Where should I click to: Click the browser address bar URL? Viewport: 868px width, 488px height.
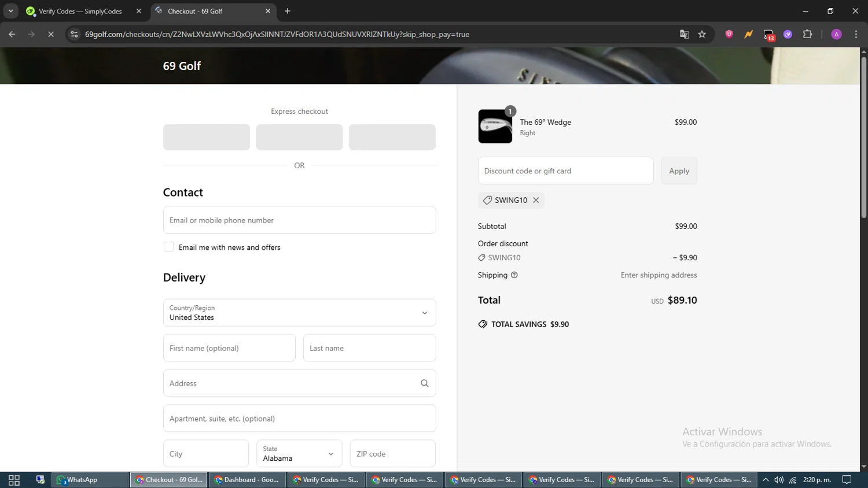click(x=277, y=34)
